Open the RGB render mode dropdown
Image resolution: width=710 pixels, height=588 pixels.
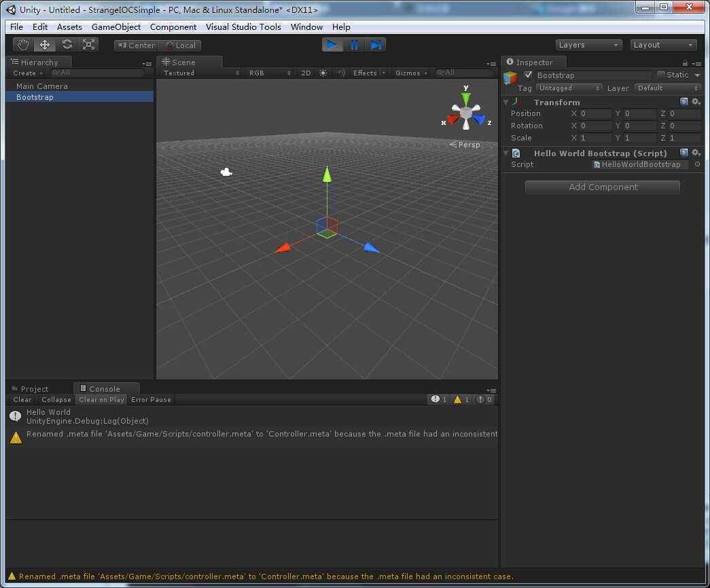pos(270,73)
